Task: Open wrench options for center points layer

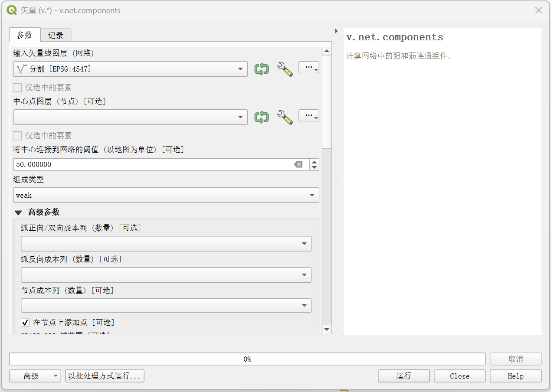Action: [x=285, y=117]
